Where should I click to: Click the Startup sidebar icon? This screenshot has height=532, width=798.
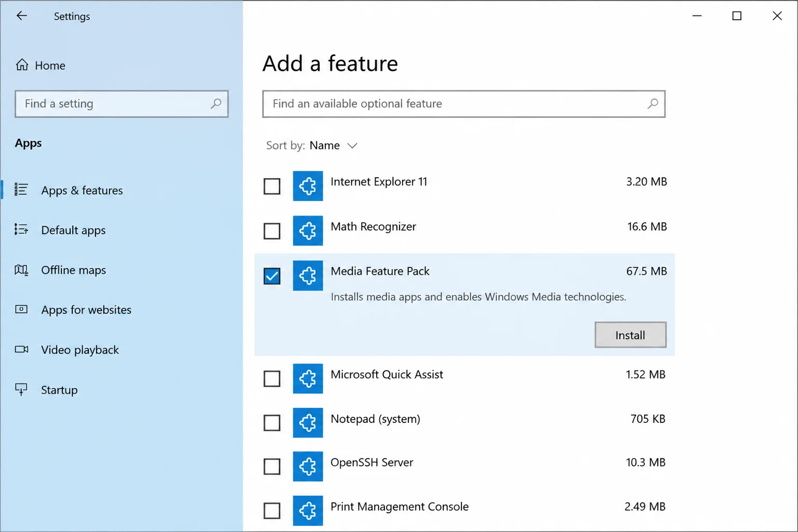(x=21, y=389)
